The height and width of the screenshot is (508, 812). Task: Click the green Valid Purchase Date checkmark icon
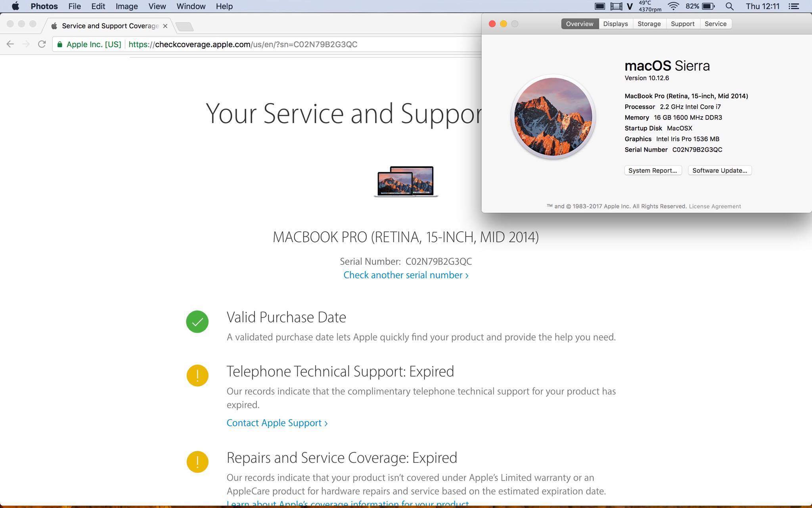197,321
